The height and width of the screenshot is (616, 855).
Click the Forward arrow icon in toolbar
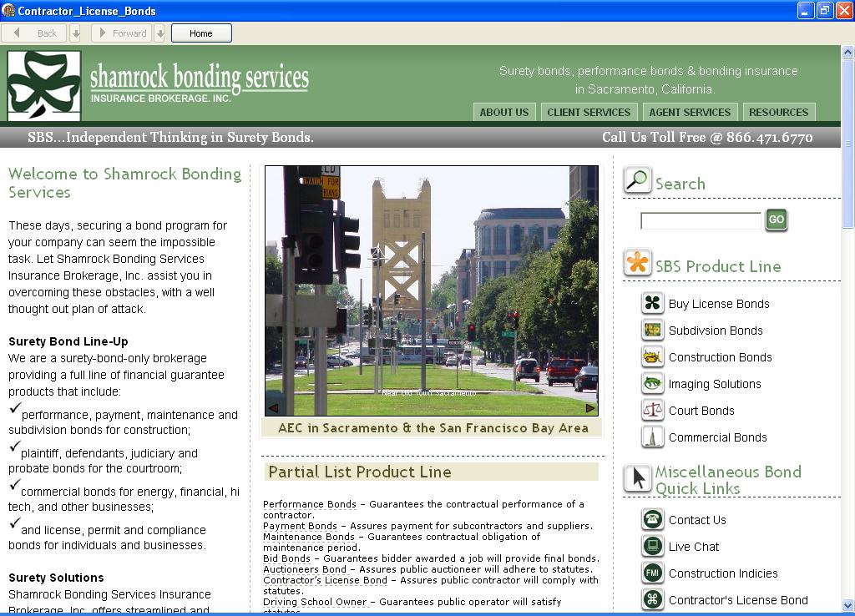[x=102, y=33]
